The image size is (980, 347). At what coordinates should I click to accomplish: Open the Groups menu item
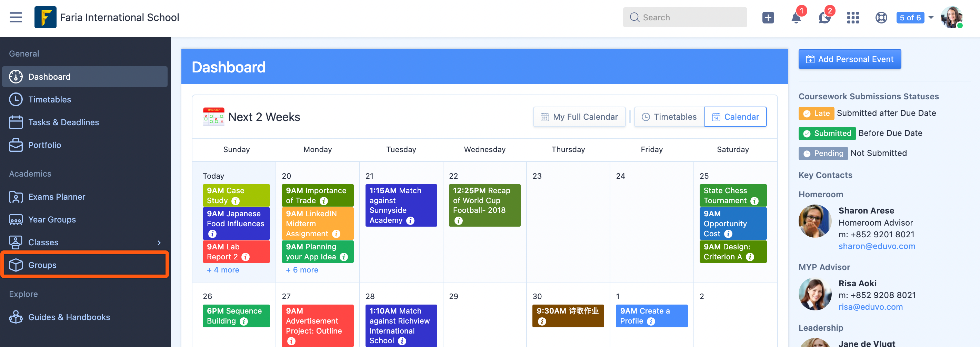pos(42,265)
